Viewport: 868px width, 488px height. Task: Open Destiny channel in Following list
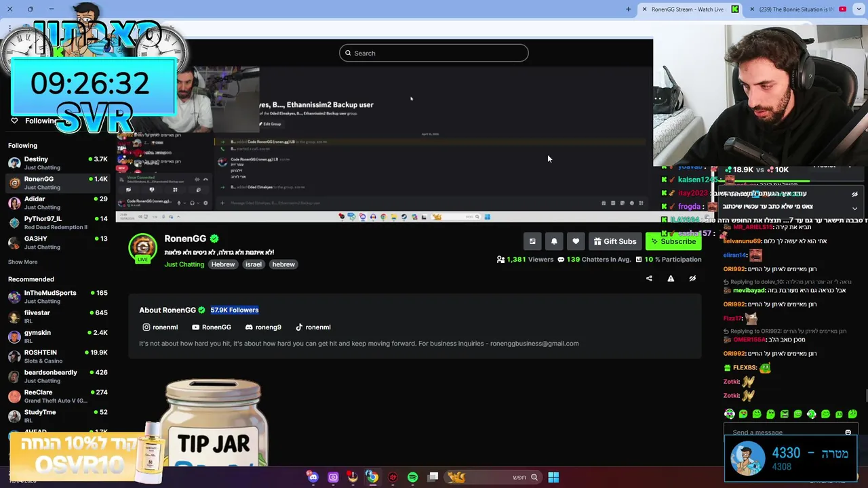click(58, 163)
